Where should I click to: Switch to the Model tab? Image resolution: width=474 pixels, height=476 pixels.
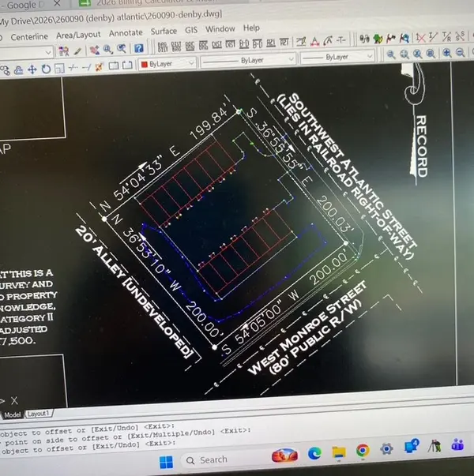(13, 414)
